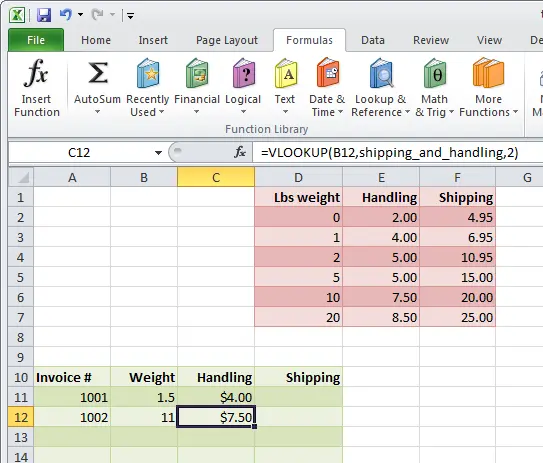Open the Date & Time functions book
The image size is (543, 463).
(327, 72)
